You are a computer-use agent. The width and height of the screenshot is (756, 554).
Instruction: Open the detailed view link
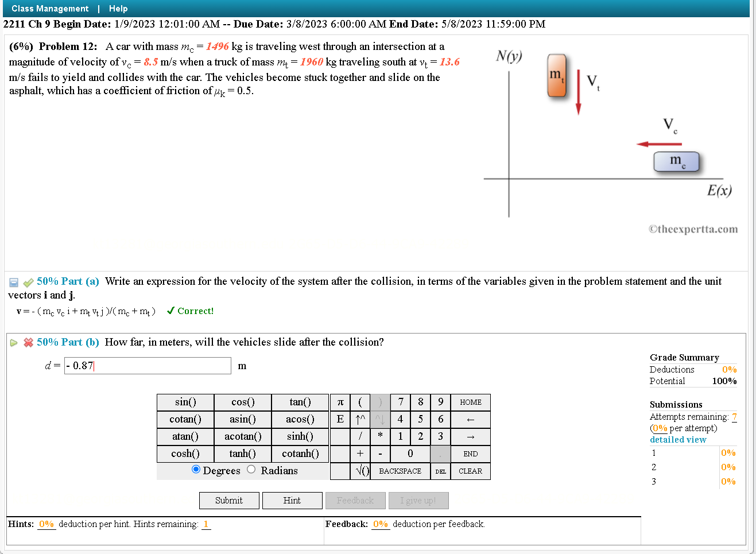[678, 439]
